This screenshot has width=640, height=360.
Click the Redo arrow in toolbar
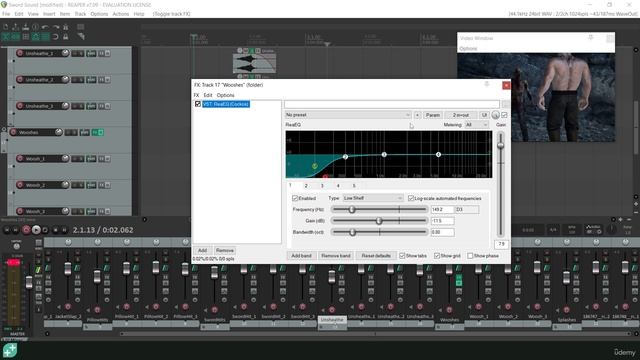click(x=56, y=27)
